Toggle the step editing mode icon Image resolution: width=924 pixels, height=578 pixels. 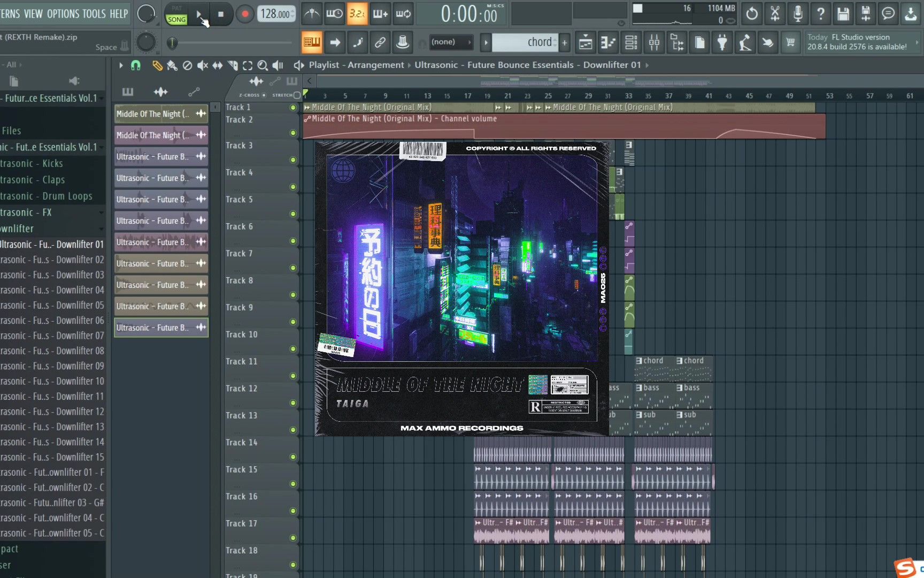click(357, 42)
